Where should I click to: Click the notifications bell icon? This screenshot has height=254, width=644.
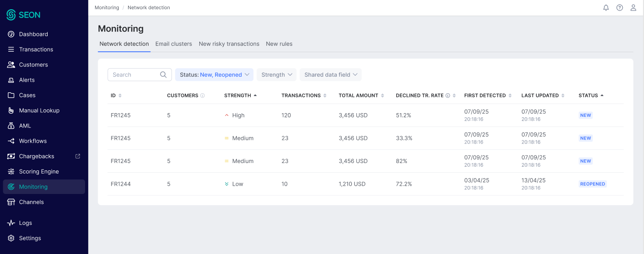click(x=606, y=8)
